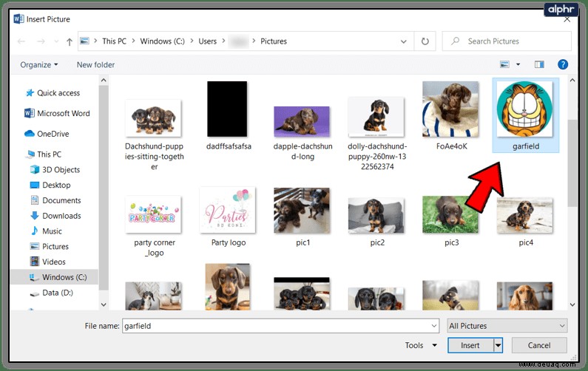Open the Music folder in sidebar

tap(46, 231)
